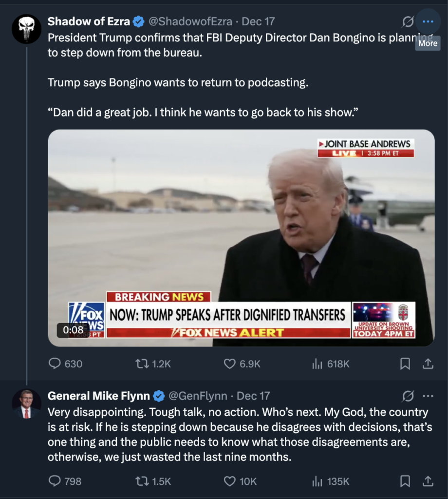
Task: Repost the Shadow of Ezra tweet
Action: (142, 364)
